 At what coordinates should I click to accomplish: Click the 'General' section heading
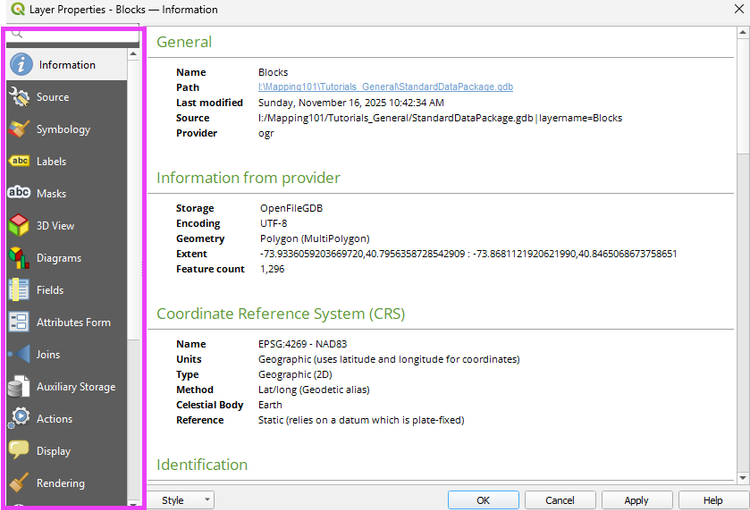pos(184,42)
